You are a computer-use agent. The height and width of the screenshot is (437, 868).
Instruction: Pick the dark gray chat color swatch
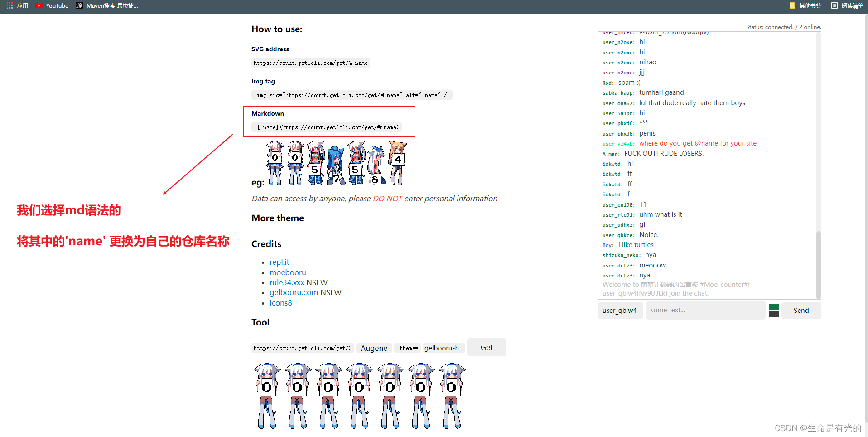[x=774, y=314]
